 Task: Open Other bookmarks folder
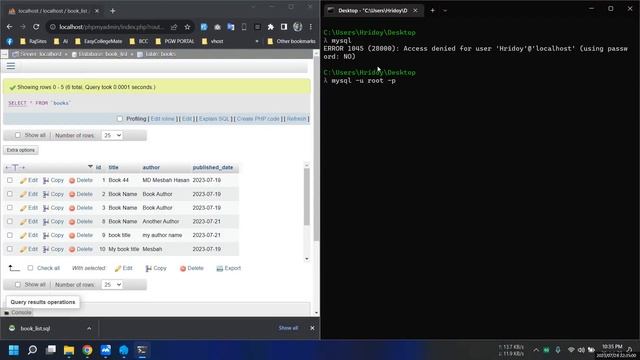(291, 41)
